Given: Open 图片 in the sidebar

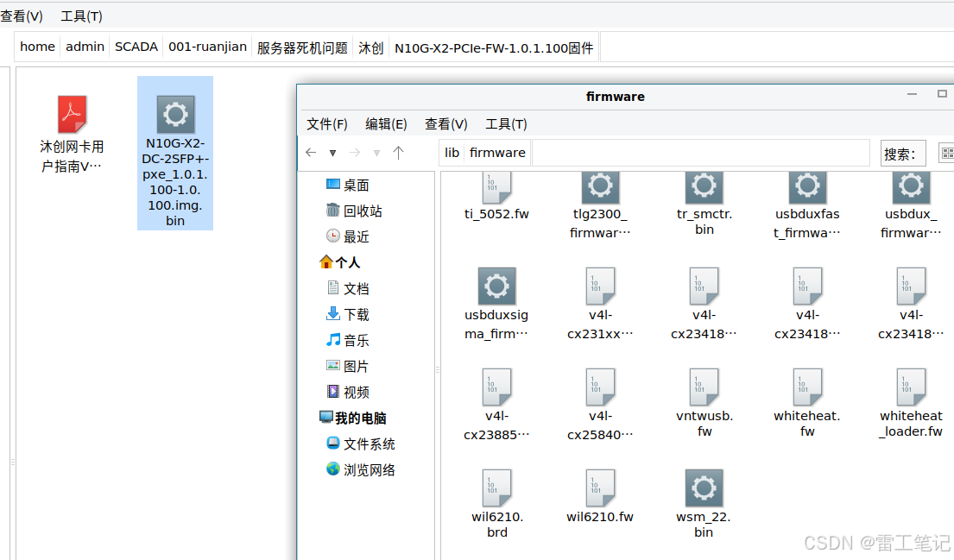Looking at the screenshot, I should click(347, 367).
